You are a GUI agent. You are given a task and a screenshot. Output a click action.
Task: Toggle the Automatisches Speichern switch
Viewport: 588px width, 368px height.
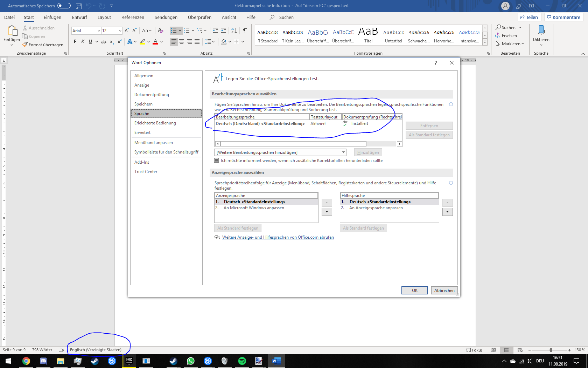(x=64, y=6)
